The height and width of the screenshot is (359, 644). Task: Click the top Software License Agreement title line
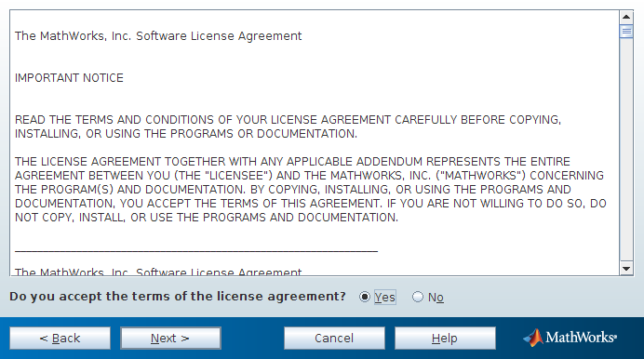pos(158,36)
